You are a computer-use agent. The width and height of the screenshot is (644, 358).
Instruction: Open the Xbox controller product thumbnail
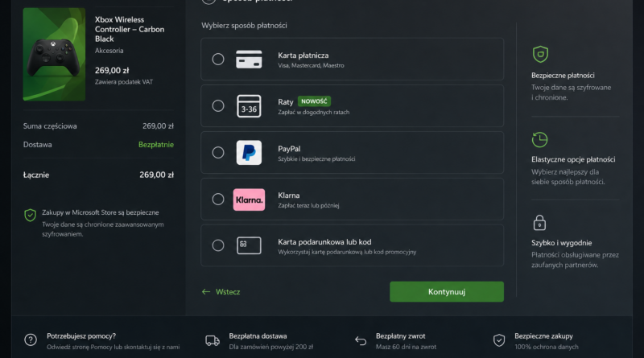54,54
